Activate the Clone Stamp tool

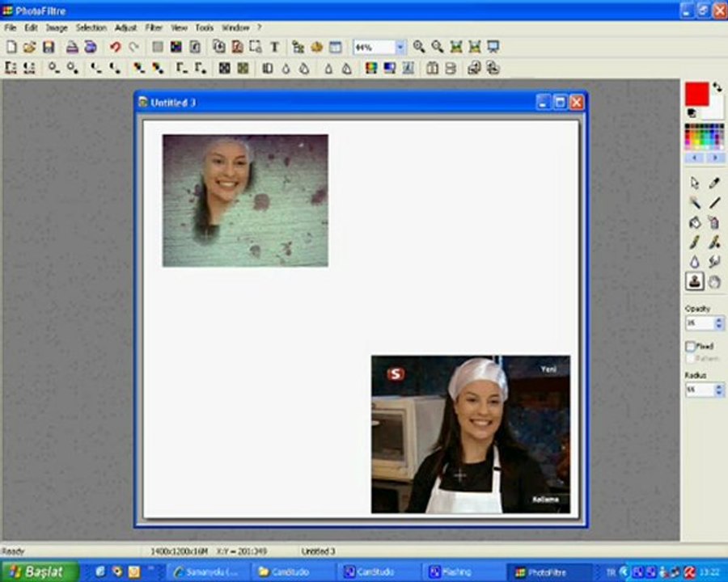(694, 281)
